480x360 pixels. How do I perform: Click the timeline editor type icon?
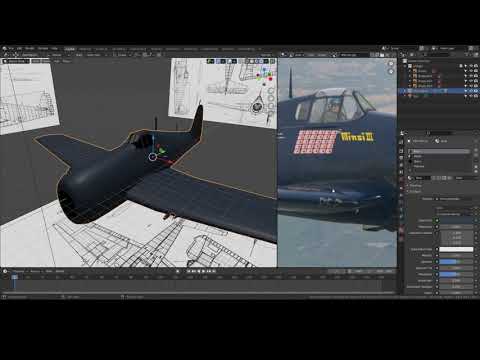click(5, 271)
